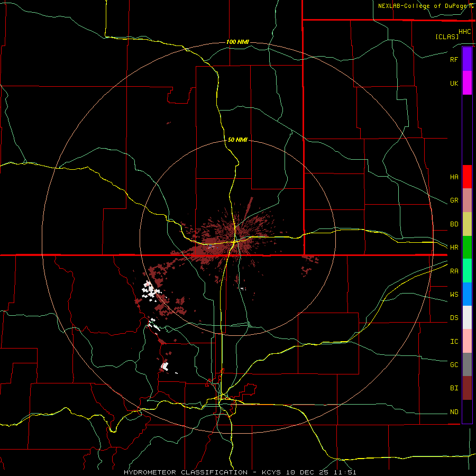Image resolution: width=476 pixels, height=476 pixels.
Task: Click the BI dark red legend swatch
Action: [467, 388]
